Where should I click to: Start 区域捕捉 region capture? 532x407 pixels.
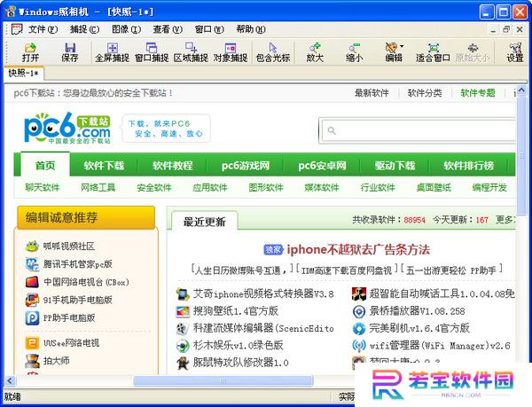coord(191,52)
